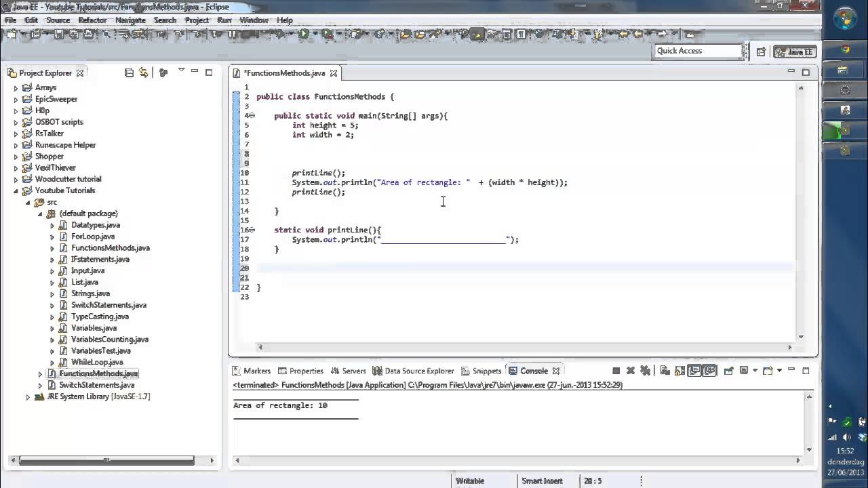Minimize the editor area
The image size is (868, 488).
click(791, 71)
